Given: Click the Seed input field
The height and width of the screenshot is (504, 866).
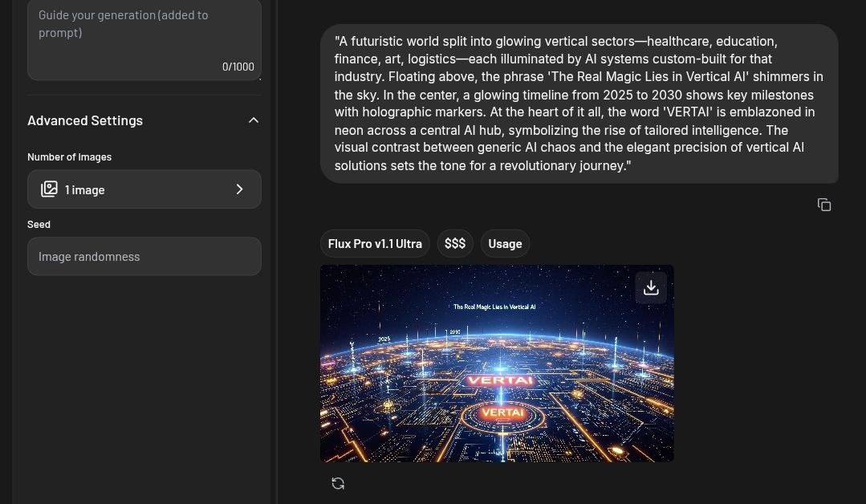Looking at the screenshot, I should 144,256.
